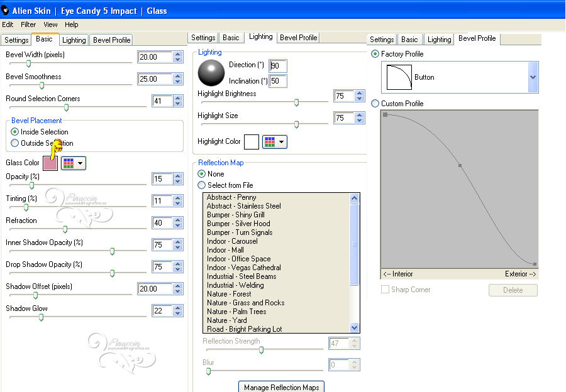Switch to Bevel Profile tab in left panel
This screenshot has width=566, height=392.
tap(111, 40)
